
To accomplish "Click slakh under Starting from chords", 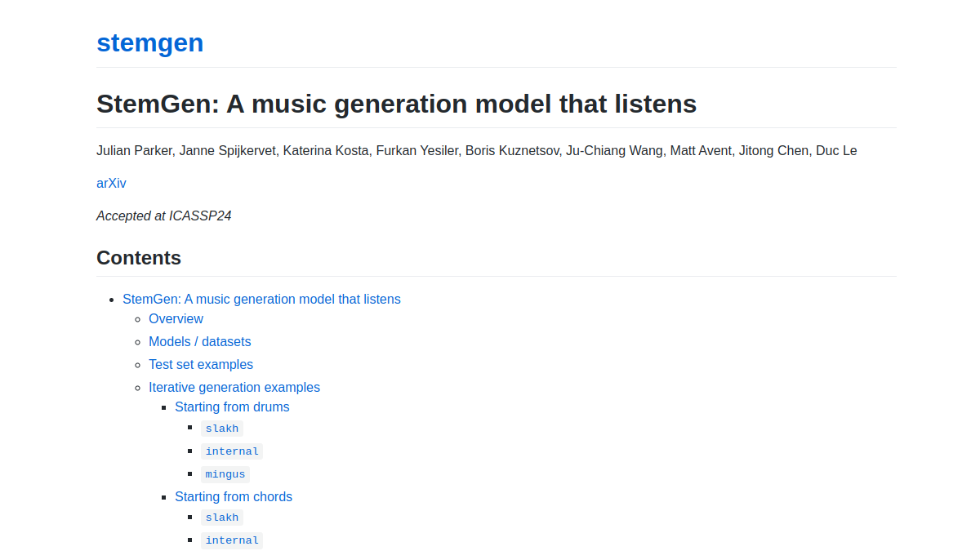I will point(222,518).
